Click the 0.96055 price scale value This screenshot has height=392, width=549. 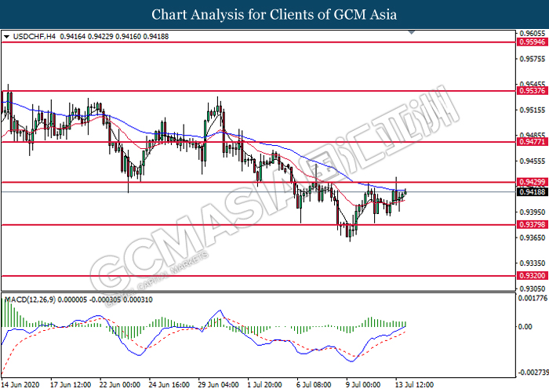(x=533, y=33)
